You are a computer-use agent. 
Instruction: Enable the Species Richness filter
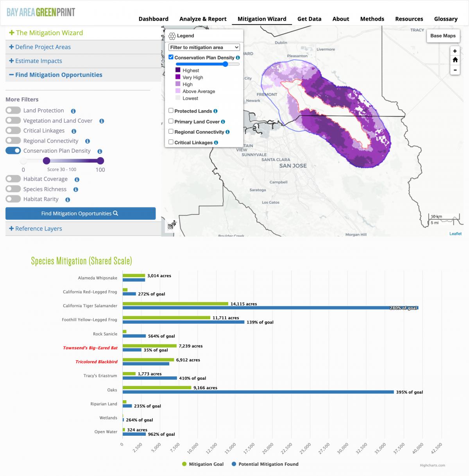(13, 189)
